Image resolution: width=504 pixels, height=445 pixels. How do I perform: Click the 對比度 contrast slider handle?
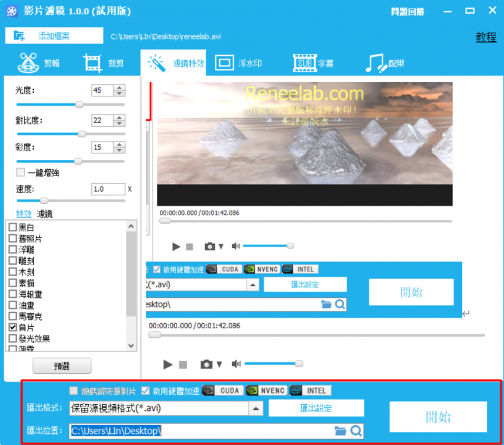82,133
